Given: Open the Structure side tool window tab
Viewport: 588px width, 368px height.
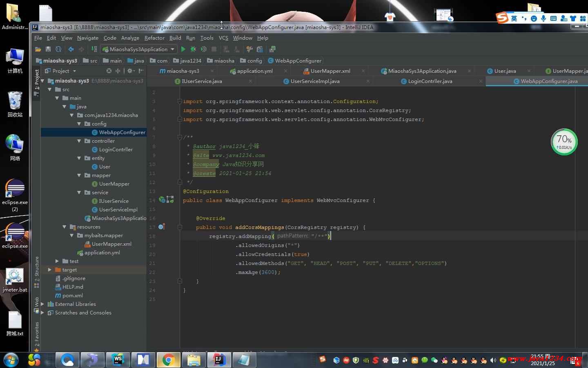Looking at the screenshot, I should point(37,272).
